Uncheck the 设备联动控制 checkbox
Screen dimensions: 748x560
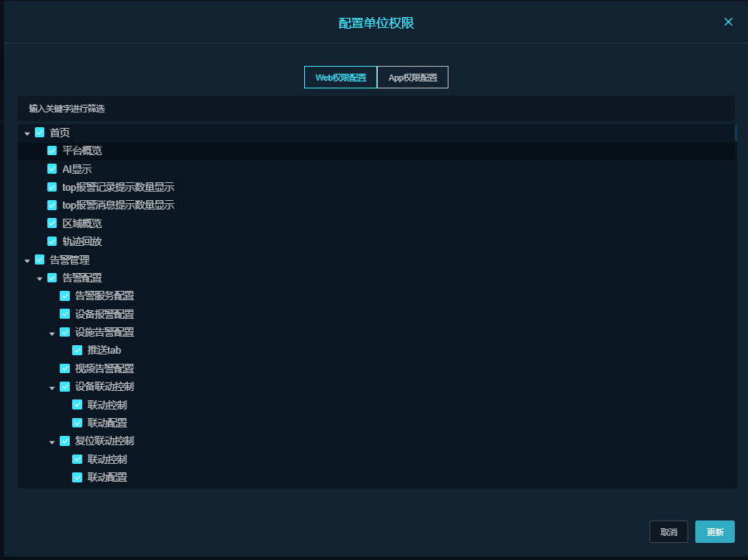pyautogui.click(x=65, y=386)
